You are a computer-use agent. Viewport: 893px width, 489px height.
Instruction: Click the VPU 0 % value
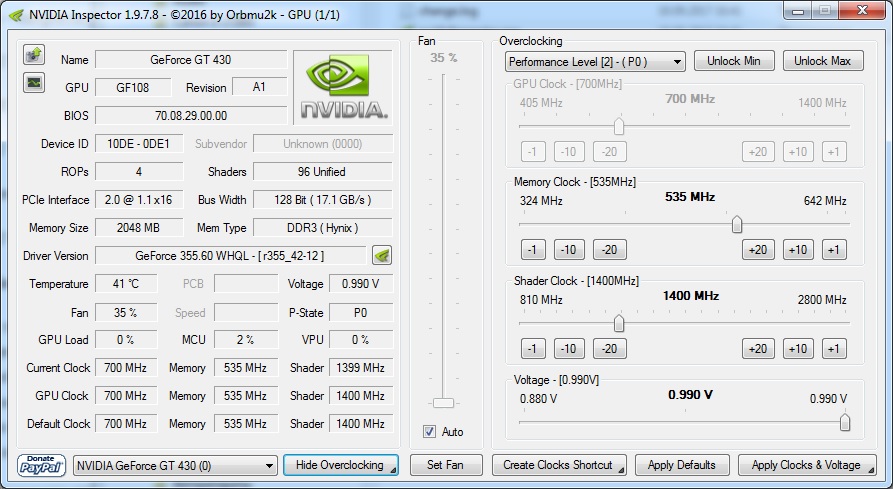pyautogui.click(x=361, y=339)
